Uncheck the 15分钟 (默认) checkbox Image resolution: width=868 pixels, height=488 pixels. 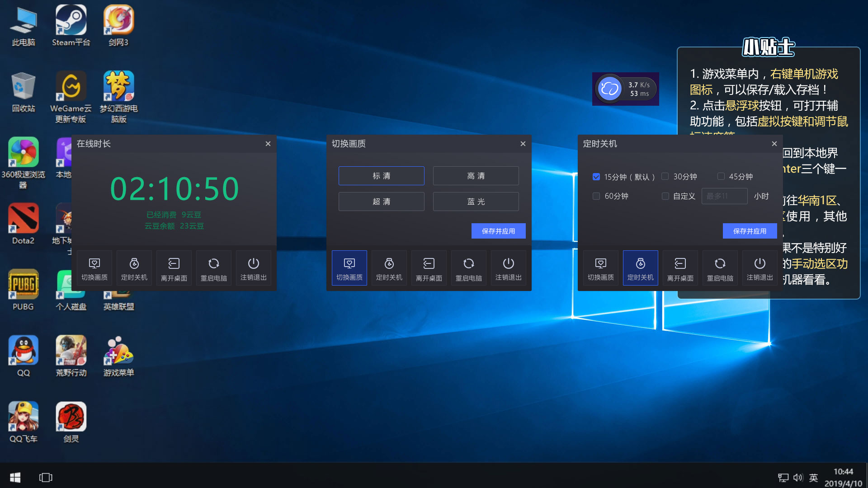[596, 177]
